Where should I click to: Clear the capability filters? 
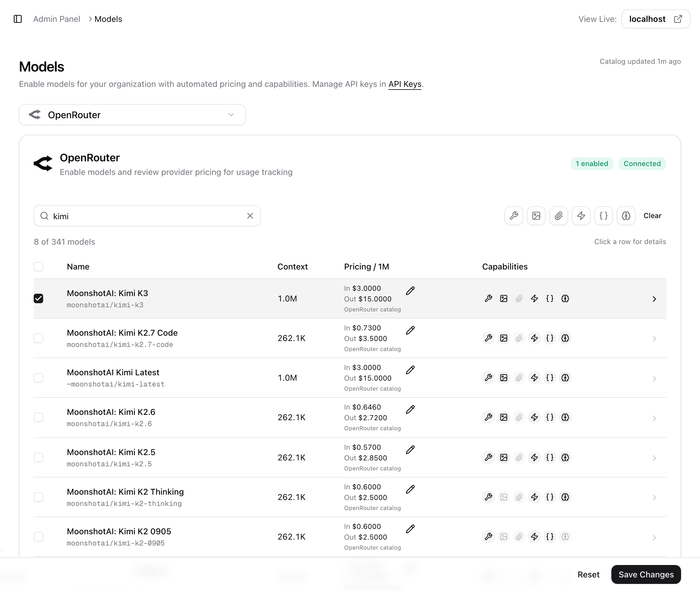coord(652,216)
